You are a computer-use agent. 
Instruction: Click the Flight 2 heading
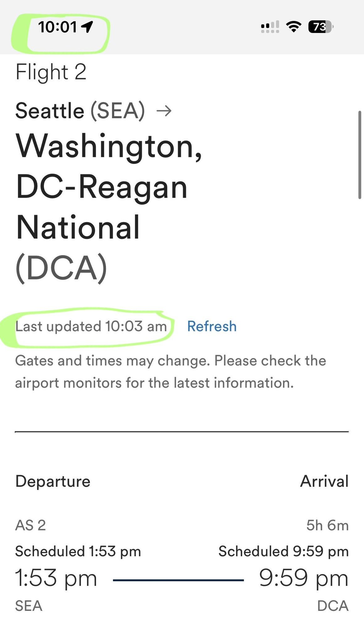click(x=51, y=72)
